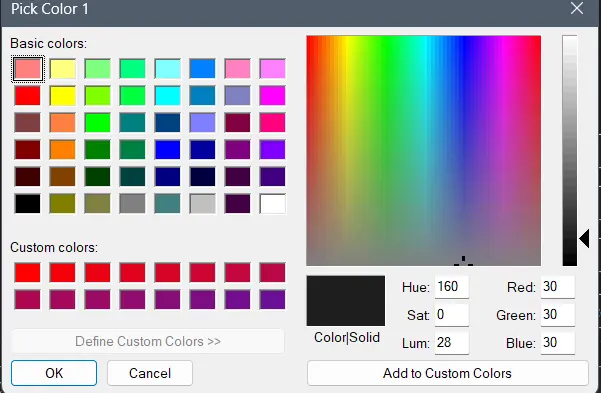The width and height of the screenshot is (601, 393).
Task: Click into the Sat value field
Action: click(452, 315)
